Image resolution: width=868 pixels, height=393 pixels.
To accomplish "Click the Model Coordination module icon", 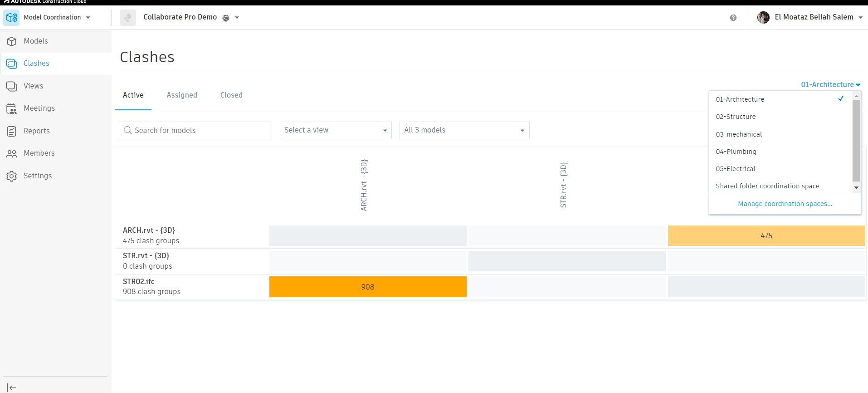I will [x=11, y=17].
